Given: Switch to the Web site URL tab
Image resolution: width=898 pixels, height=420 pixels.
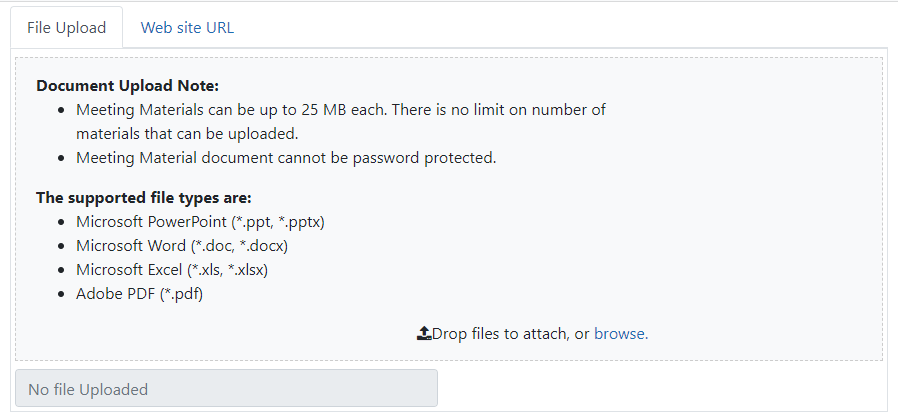Looking at the screenshot, I should pyautogui.click(x=187, y=28).
